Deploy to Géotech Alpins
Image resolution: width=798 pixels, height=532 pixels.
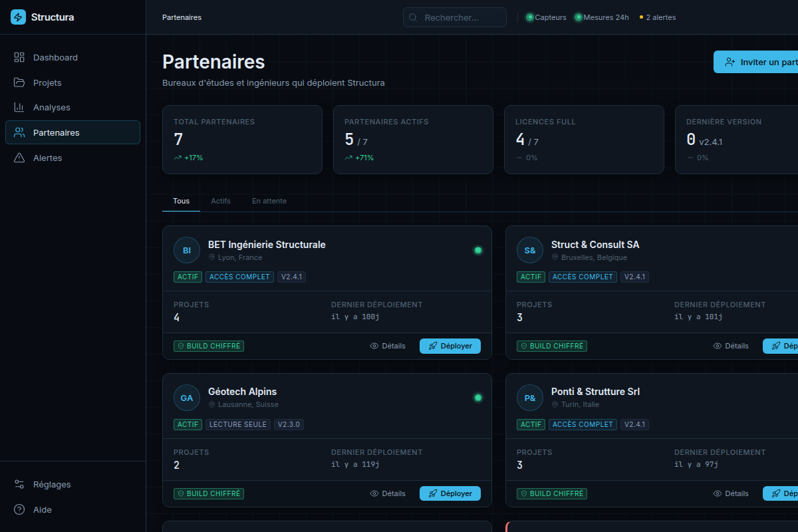pyautogui.click(x=450, y=493)
